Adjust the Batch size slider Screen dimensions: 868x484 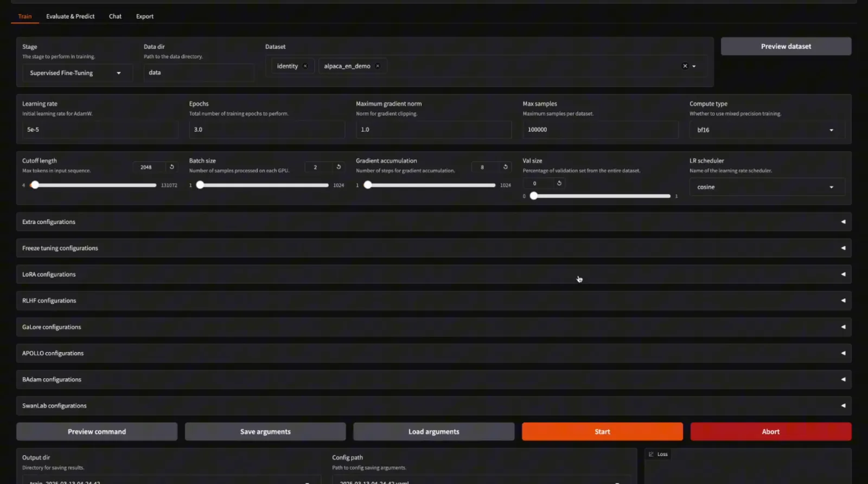coord(263,185)
